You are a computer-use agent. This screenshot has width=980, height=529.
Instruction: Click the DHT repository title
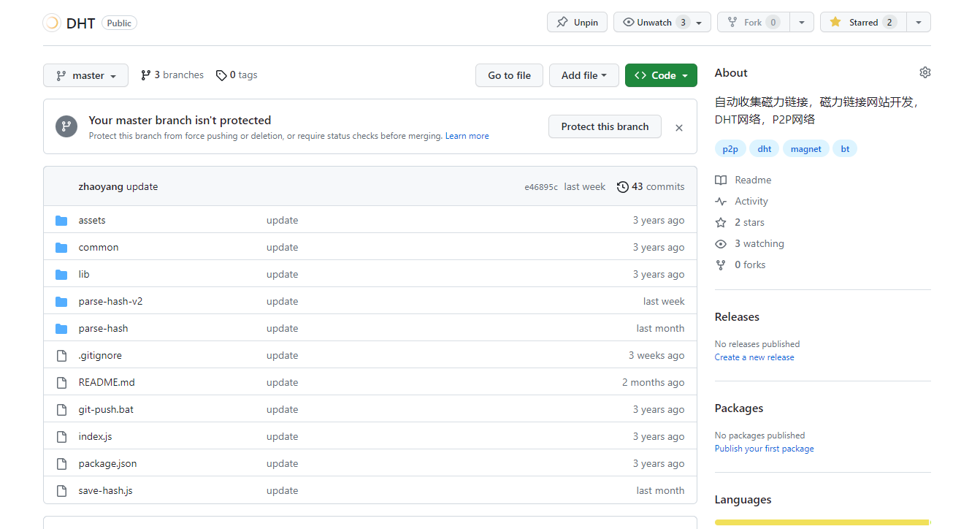click(x=80, y=23)
